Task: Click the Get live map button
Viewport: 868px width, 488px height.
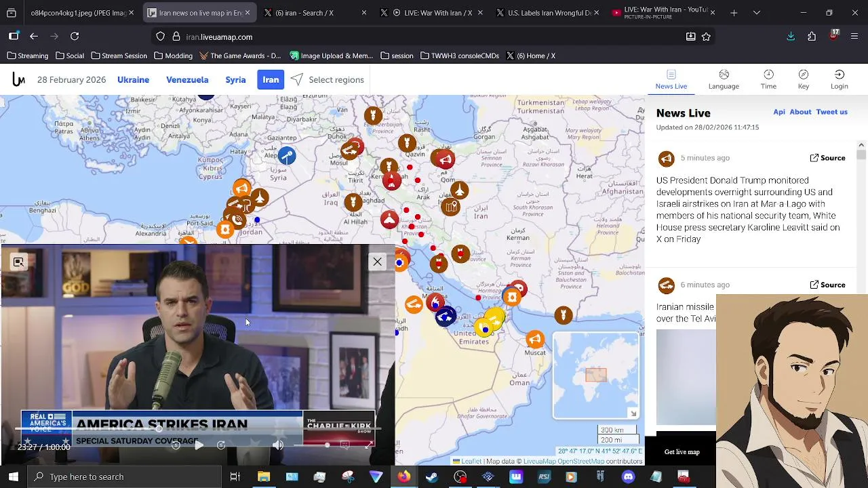Action: (682, 452)
